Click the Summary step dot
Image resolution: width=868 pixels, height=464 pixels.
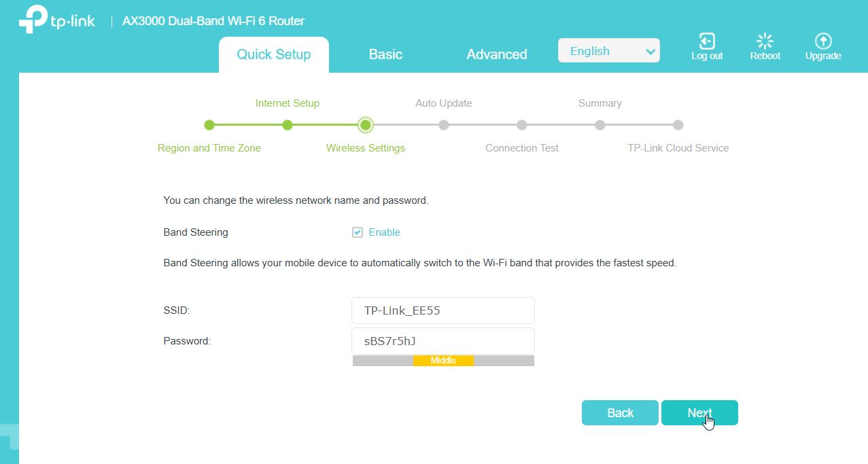(600, 125)
